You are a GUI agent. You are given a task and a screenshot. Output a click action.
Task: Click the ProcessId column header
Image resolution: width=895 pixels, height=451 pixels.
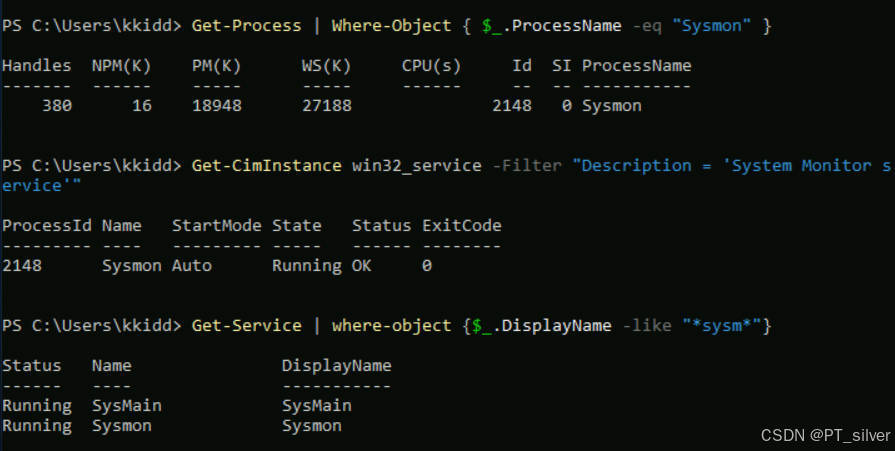pos(46,226)
